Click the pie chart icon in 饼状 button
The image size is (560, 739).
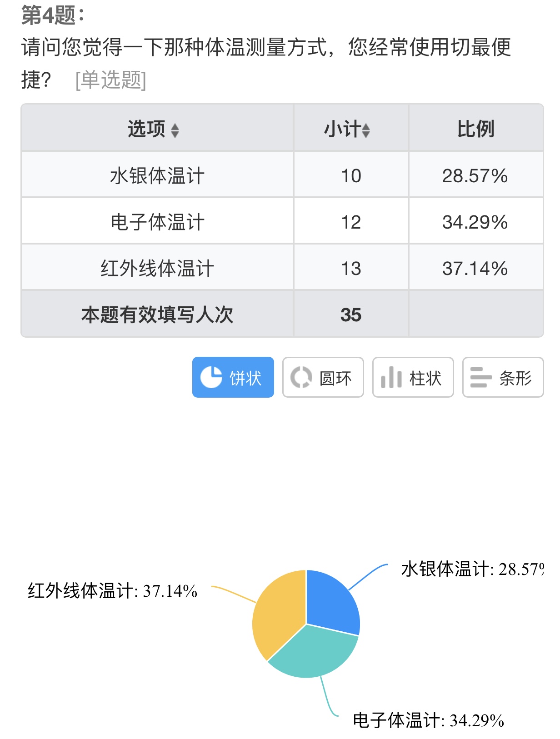(x=211, y=377)
